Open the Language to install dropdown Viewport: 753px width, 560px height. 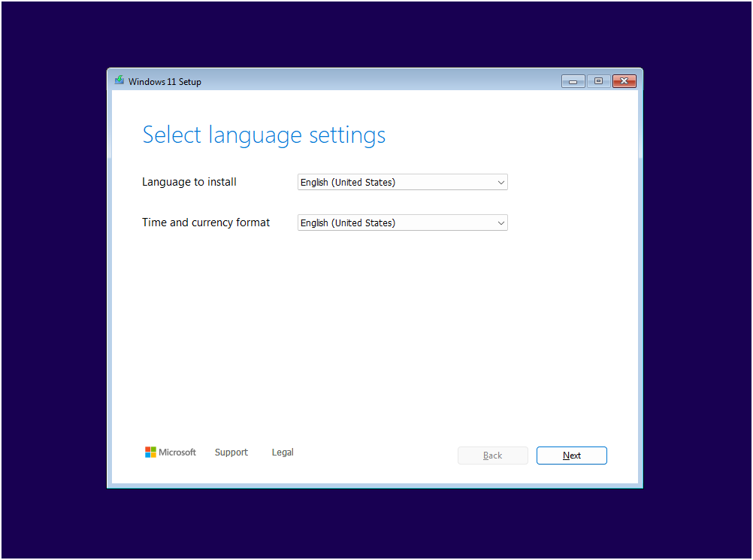pyautogui.click(x=403, y=182)
